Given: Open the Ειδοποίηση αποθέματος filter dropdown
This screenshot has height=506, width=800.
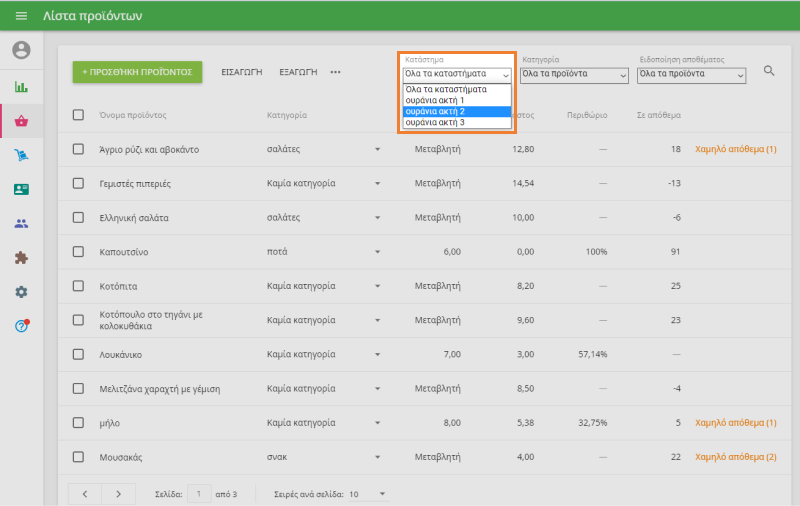Looking at the screenshot, I should [x=691, y=74].
